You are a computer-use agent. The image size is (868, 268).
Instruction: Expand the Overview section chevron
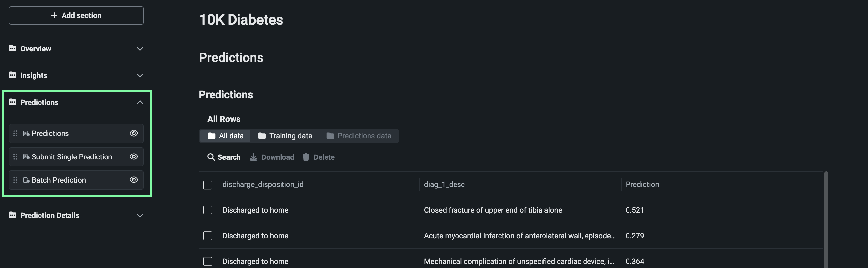pyautogui.click(x=140, y=49)
